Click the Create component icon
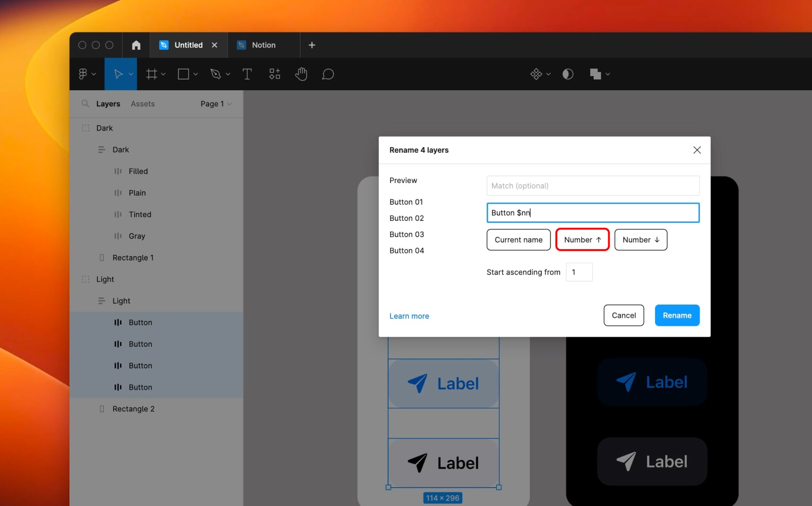 [x=536, y=74]
